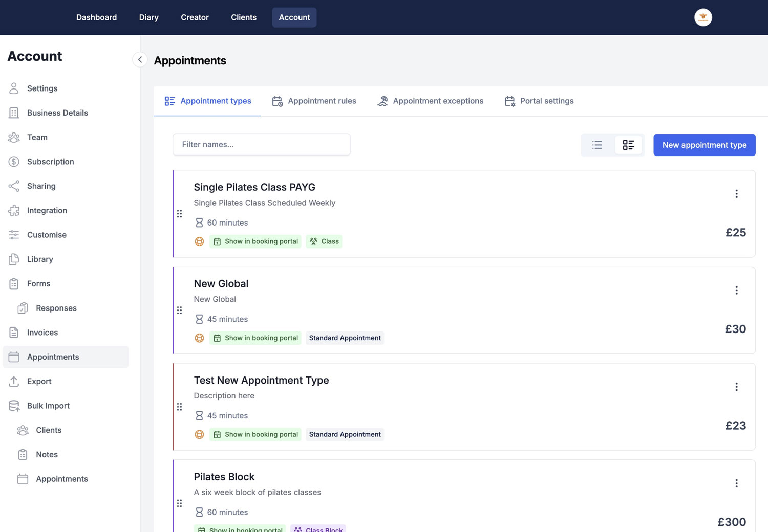
Task: Click the Sharing icon in sidebar
Action: [14, 186]
